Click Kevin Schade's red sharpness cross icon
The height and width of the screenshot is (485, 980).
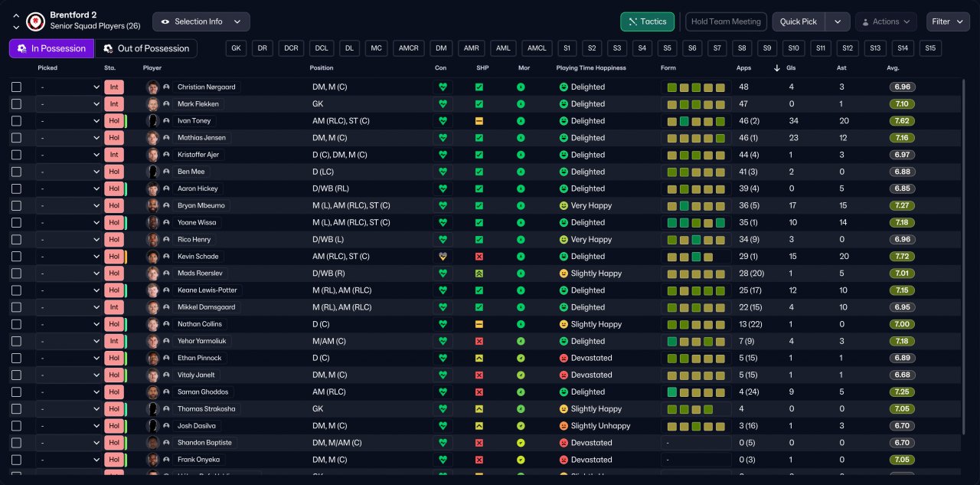[x=479, y=257]
